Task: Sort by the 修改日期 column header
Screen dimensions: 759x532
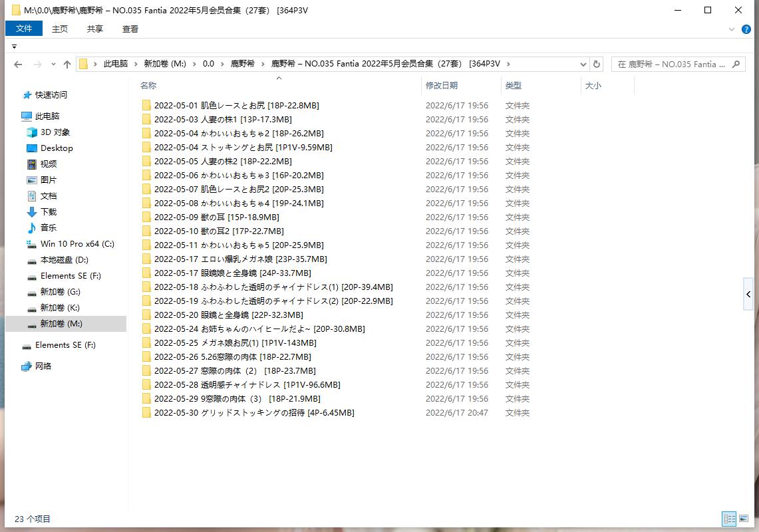Action: [442, 86]
